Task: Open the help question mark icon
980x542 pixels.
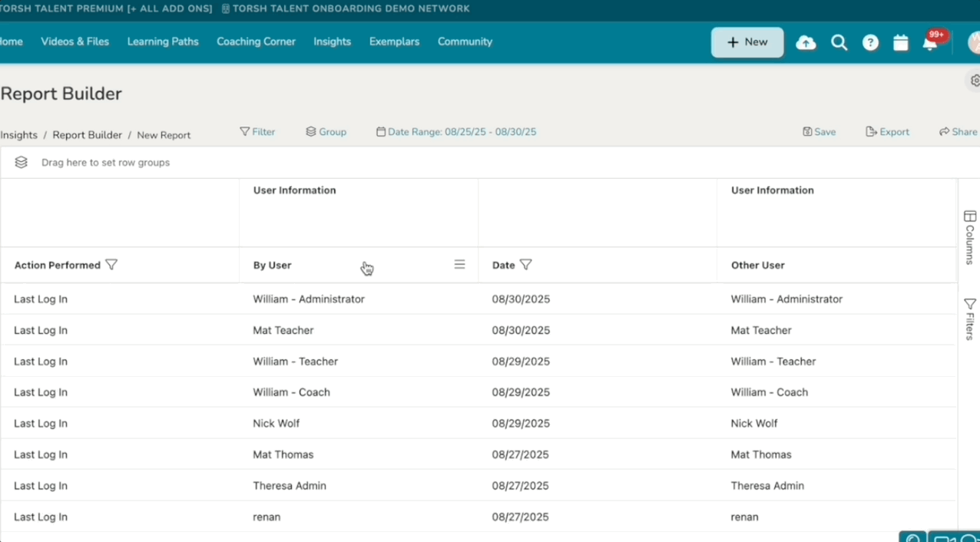Action: click(870, 43)
